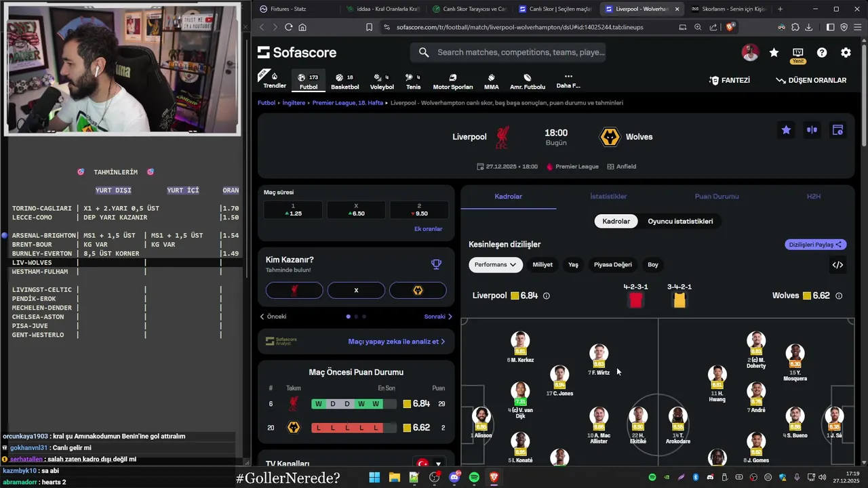Show Wolves rating info icon
The height and width of the screenshot is (488, 868).
point(839,296)
